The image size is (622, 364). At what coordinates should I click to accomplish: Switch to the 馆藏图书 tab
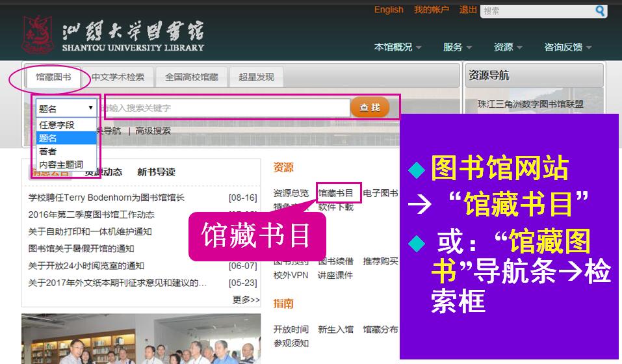pos(53,77)
